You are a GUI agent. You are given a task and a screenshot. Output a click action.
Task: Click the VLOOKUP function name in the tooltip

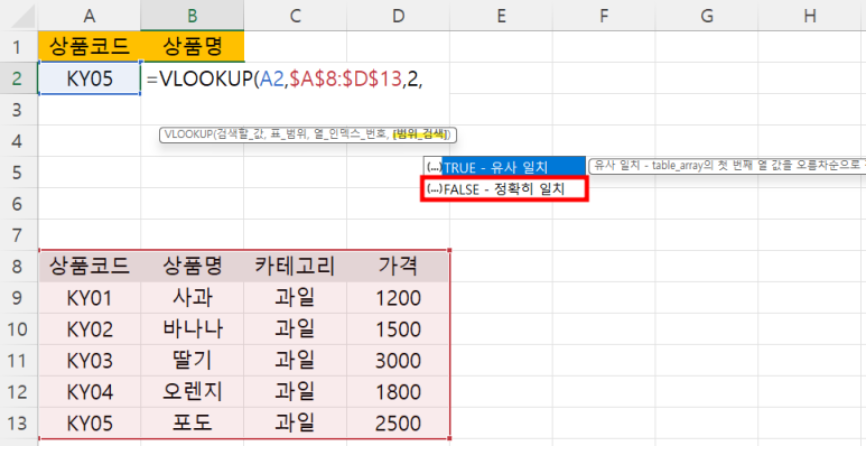[x=186, y=135]
